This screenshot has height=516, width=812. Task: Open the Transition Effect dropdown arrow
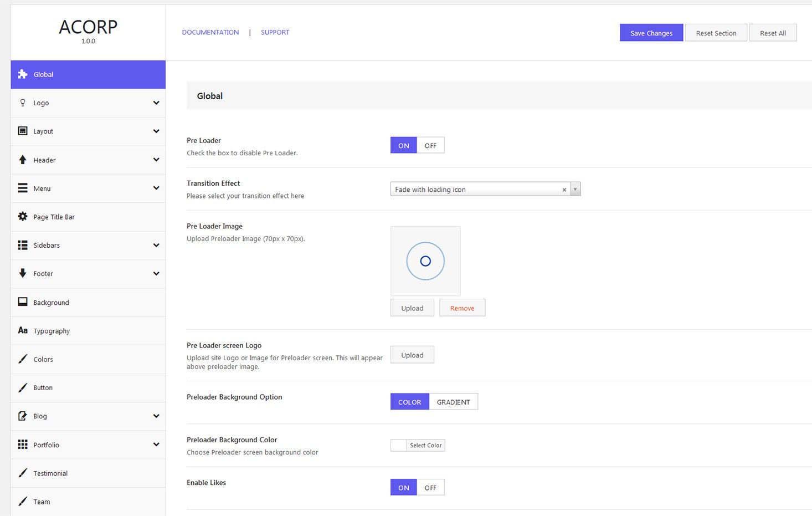575,190
